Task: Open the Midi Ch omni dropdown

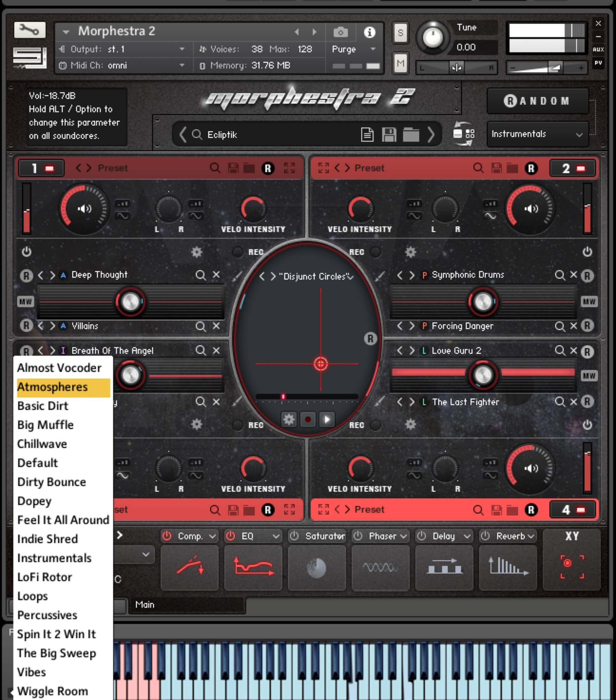Action: [182, 65]
